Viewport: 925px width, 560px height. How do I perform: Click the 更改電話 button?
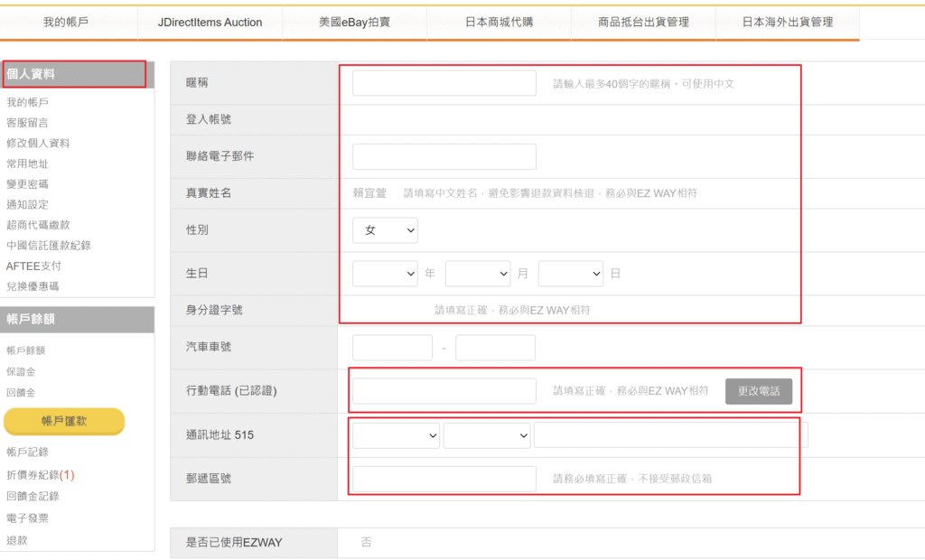[x=759, y=391]
